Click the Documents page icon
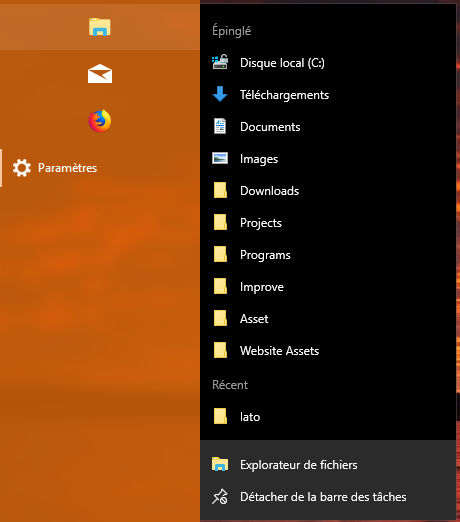The image size is (460, 522). pyautogui.click(x=220, y=126)
